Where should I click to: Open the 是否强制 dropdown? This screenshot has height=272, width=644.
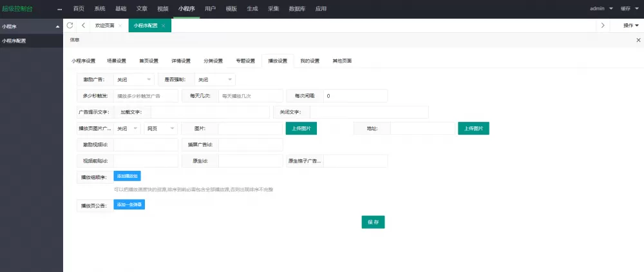pyautogui.click(x=214, y=79)
